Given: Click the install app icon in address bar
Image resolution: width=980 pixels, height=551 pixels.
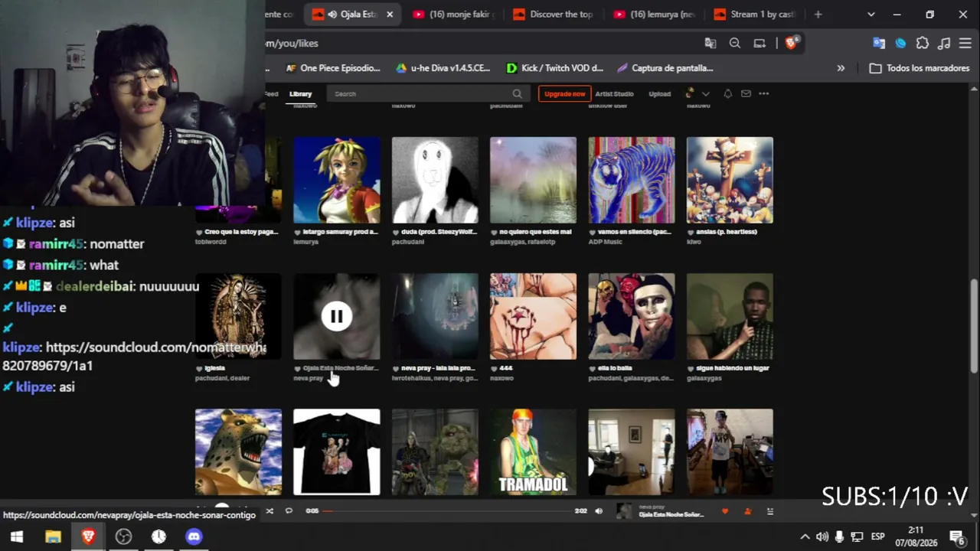Looking at the screenshot, I should click(x=759, y=44).
